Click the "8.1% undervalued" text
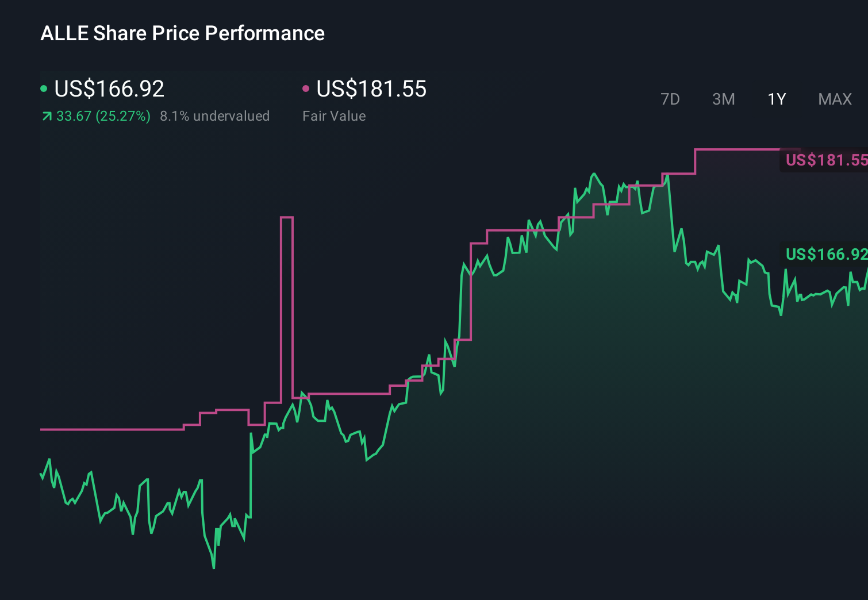Image resolution: width=868 pixels, height=600 pixels. (214, 116)
